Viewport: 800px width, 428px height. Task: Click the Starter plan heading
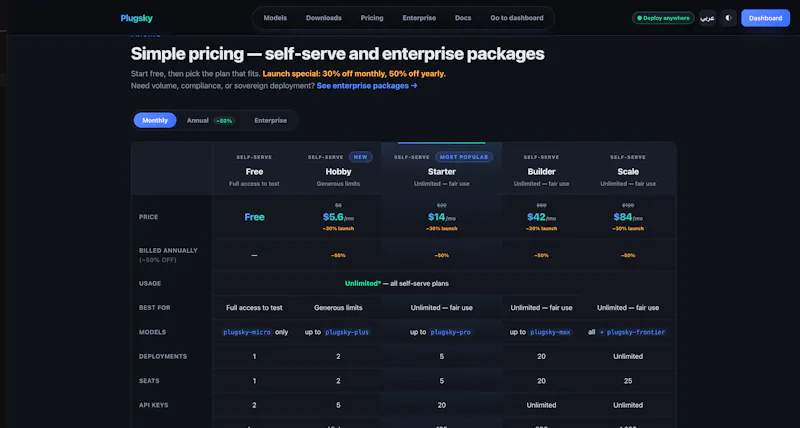442,171
